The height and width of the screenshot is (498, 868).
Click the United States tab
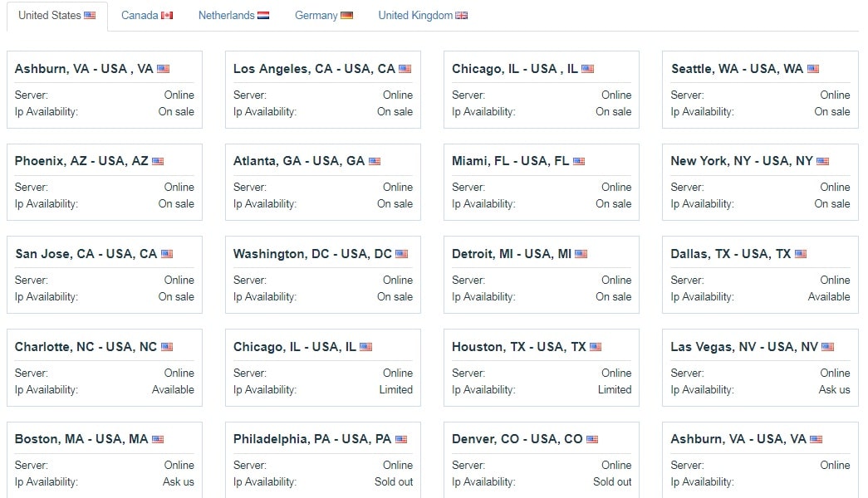coord(57,16)
